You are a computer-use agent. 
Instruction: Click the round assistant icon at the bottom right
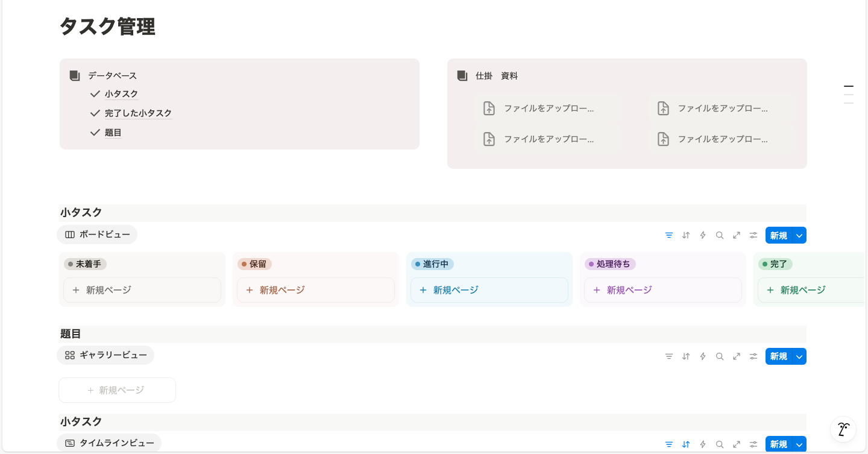click(843, 429)
